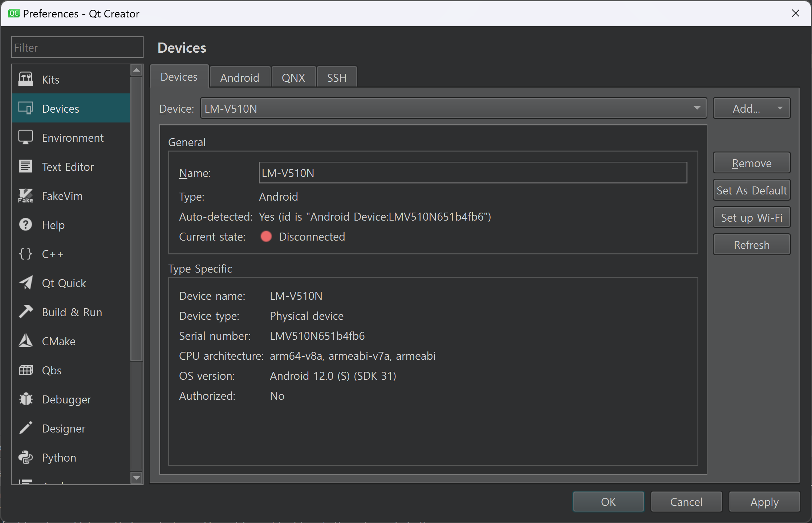Open the Help question mark icon
The image size is (812, 523).
click(x=25, y=225)
